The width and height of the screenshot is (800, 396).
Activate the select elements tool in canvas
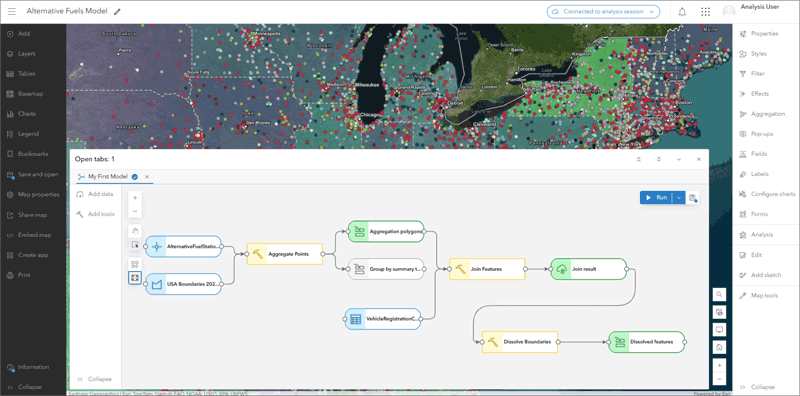click(x=135, y=244)
